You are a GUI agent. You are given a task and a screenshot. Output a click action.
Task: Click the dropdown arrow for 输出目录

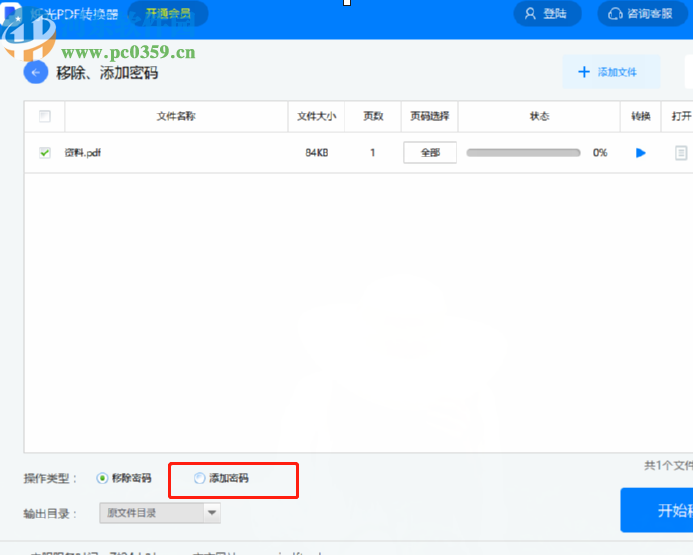pos(211,513)
